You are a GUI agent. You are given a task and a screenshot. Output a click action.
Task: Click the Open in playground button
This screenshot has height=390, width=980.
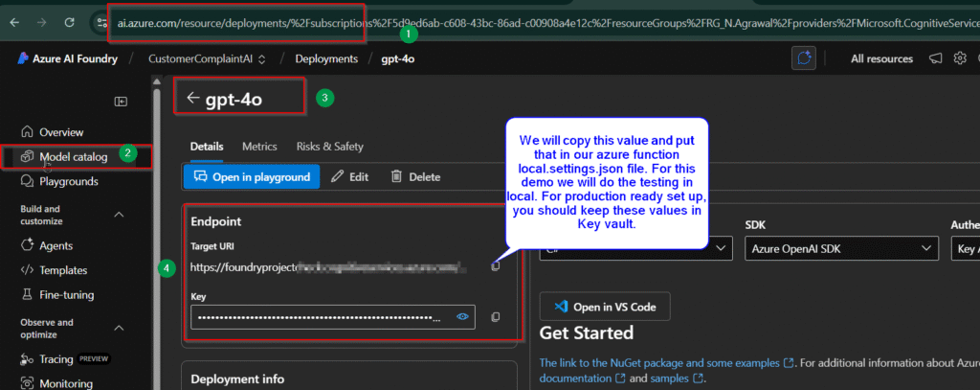(x=252, y=176)
